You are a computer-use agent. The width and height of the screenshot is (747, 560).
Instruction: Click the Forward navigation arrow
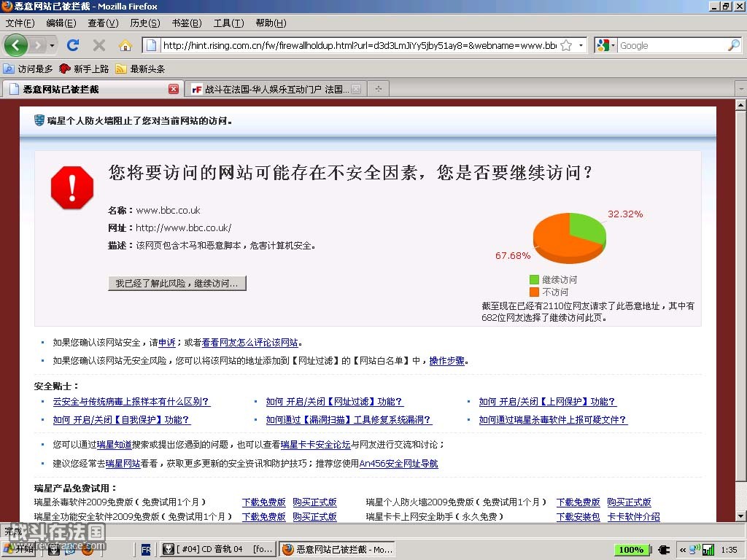38,45
